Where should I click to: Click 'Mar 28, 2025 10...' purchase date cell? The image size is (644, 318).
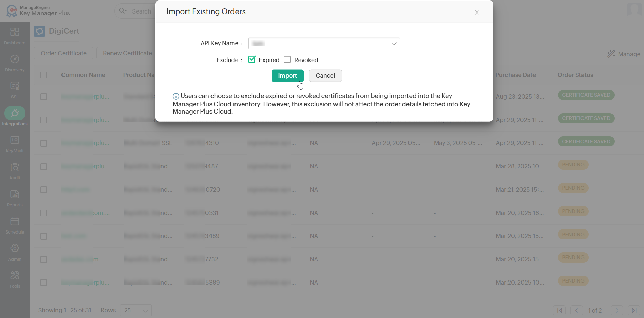(520, 166)
